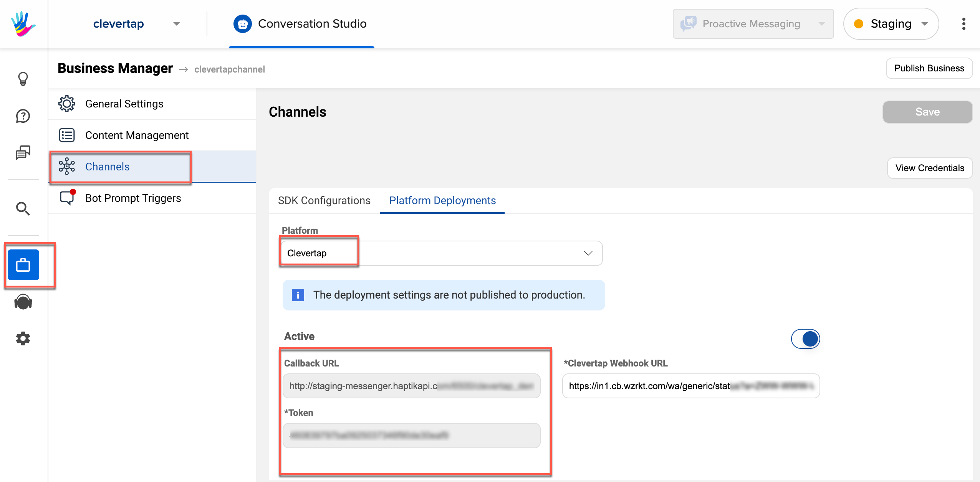
Task: Open the agent headset sidebar icon
Action: pyautogui.click(x=23, y=302)
